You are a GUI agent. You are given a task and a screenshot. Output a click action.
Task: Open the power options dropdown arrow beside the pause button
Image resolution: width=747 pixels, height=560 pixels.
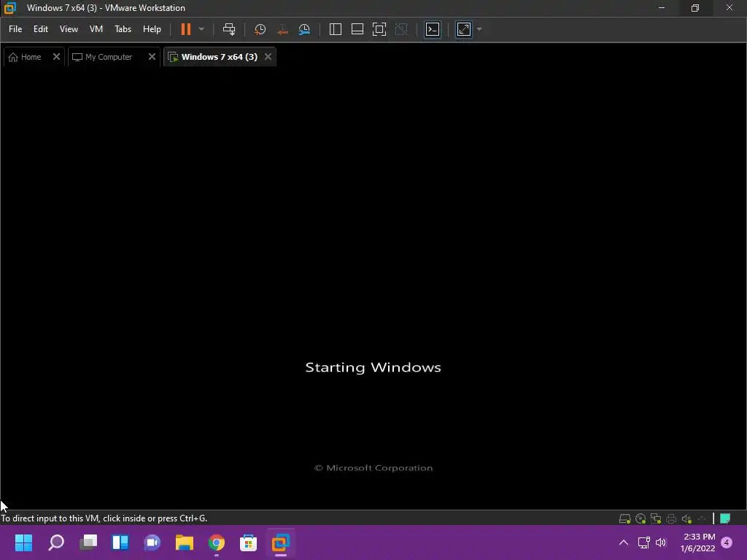(x=201, y=29)
